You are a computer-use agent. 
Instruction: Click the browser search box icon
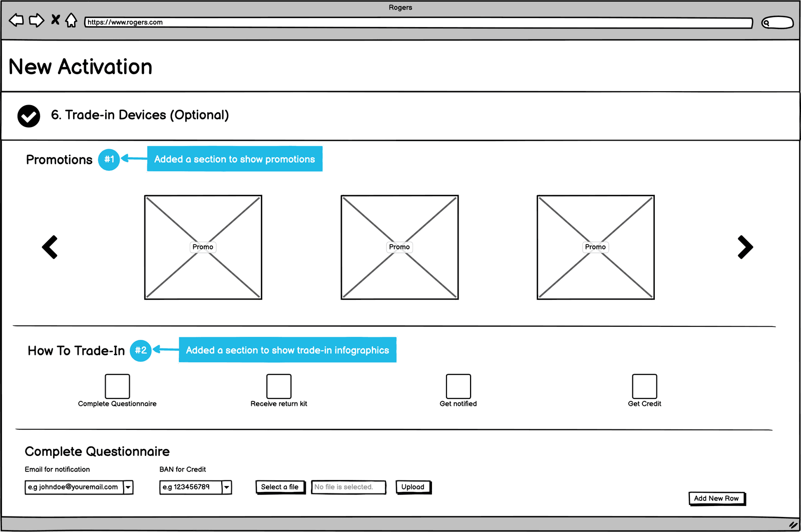click(x=777, y=23)
